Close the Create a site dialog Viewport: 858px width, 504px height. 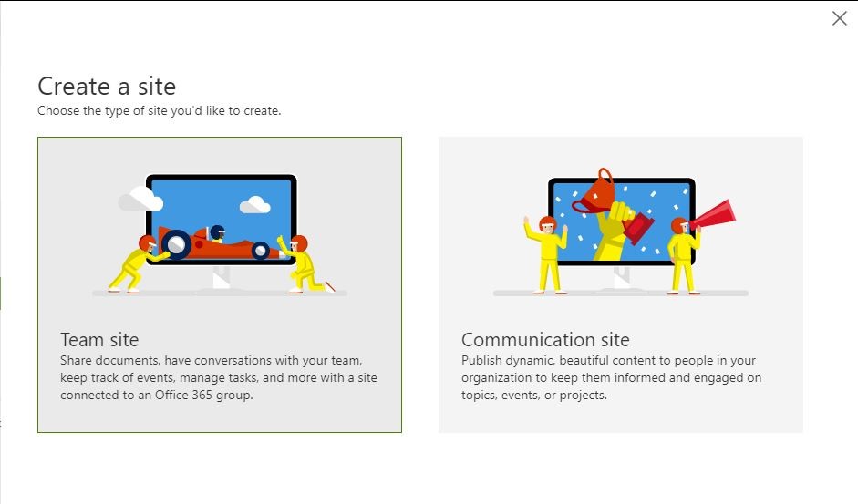(839, 18)
